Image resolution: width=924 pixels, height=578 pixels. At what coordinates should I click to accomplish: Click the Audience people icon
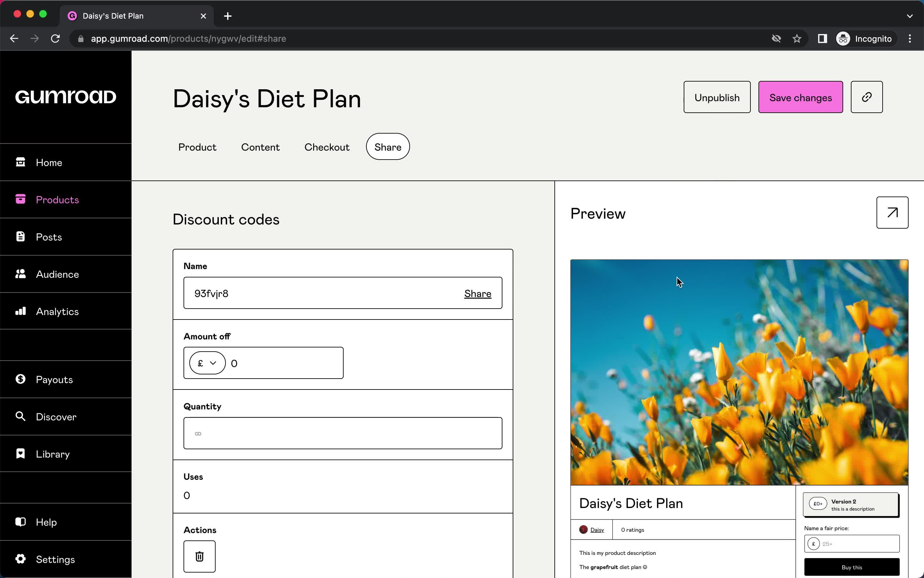21,274
